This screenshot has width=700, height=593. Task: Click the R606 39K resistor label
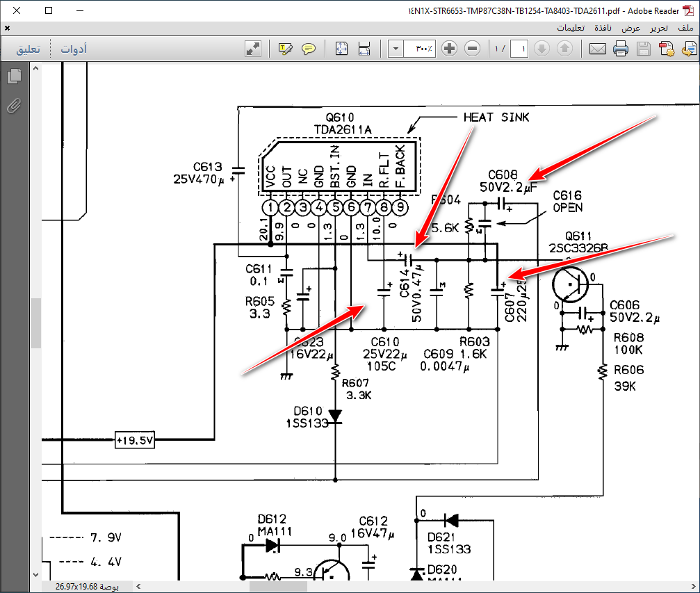628,377
